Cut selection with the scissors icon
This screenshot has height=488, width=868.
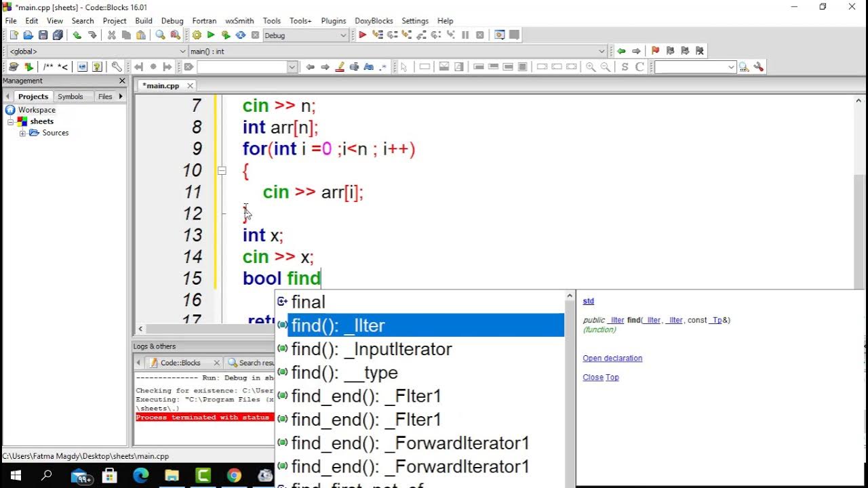(111, 35)
